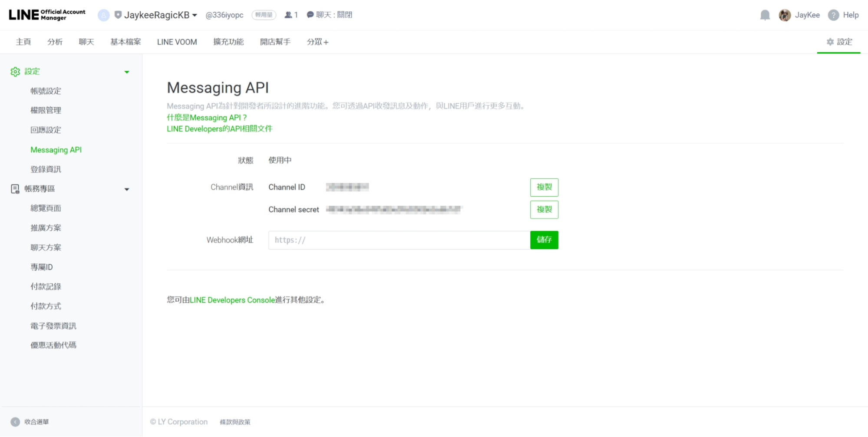Screen dimensions: 868x437
Task: Click the blurred Channel ID value
Action: click(x=347, y=187)
